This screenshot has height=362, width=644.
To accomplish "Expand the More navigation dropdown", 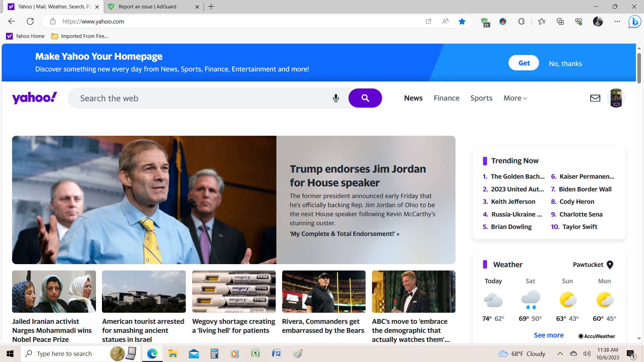I will tap(515, 98).
